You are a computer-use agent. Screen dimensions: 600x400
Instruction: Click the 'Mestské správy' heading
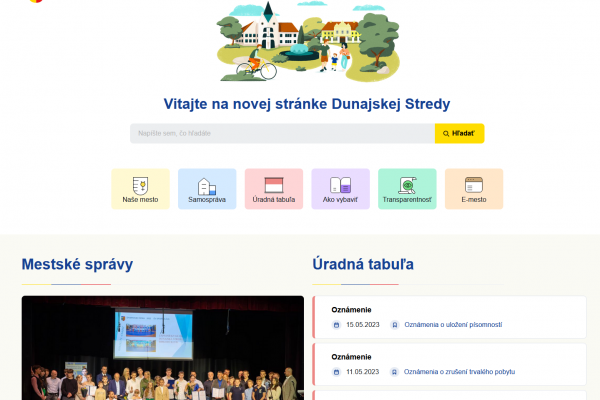coord(77,264)
